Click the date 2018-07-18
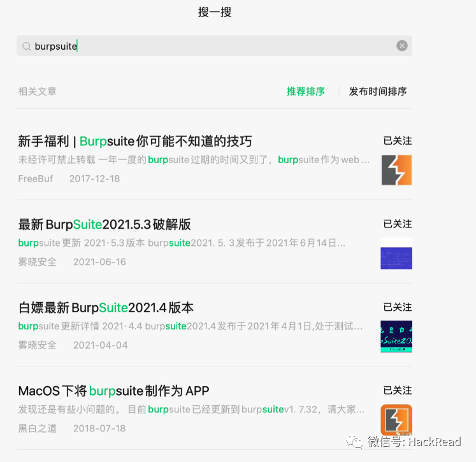 [x=99, y=428]
